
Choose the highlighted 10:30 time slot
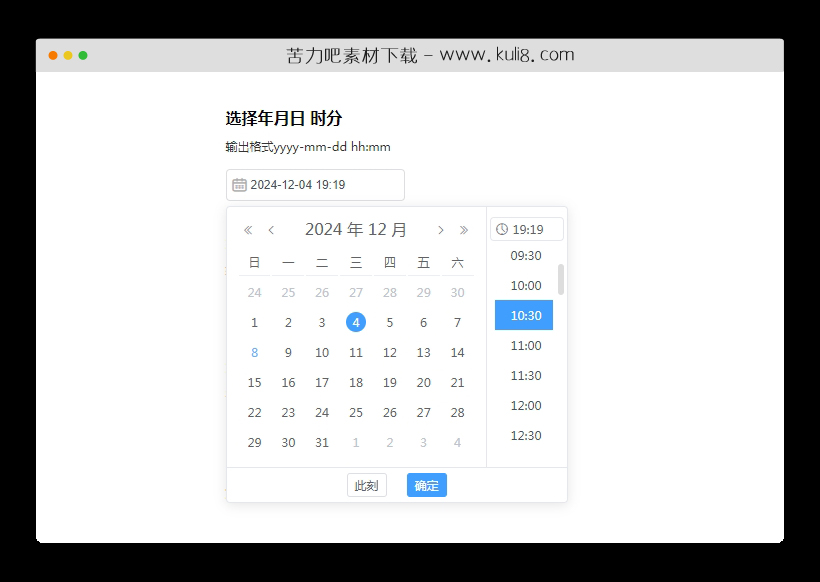[x=523, y=315]
